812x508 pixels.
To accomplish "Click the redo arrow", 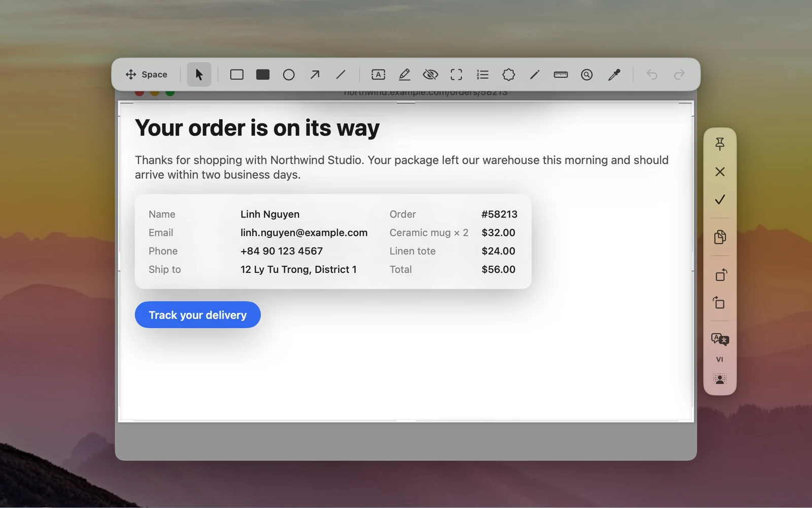I will pos(679,75).
